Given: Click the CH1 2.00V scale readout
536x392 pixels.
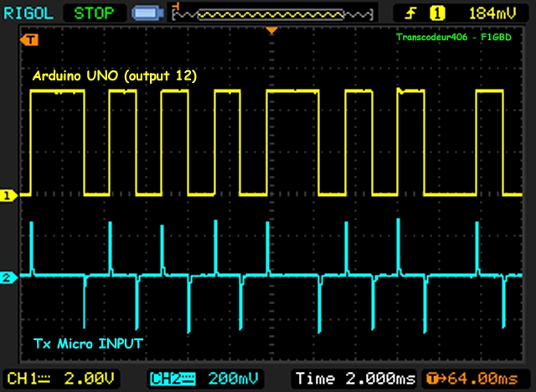Looking at the screenshot, I should [61, 379].
